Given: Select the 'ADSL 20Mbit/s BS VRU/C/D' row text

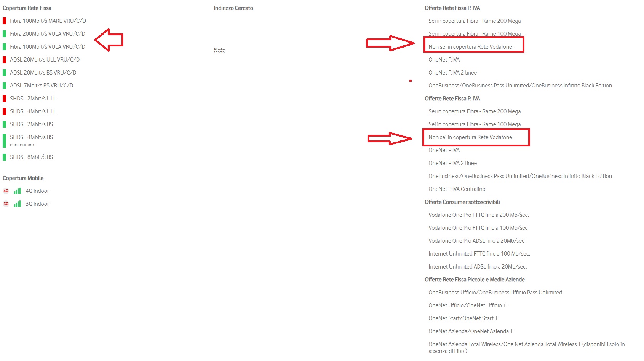Looking at the screenshot, I should (x=43, y=73).
